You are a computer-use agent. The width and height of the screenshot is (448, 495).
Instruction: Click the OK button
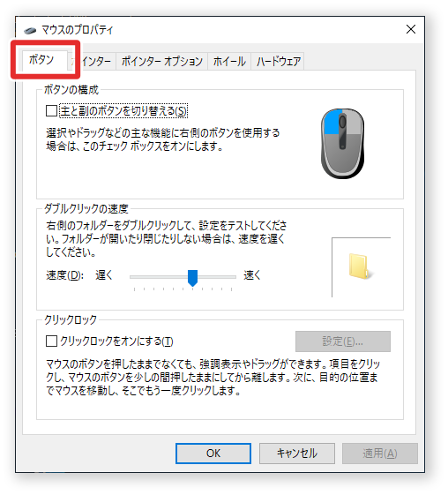(x=213, y=454)
